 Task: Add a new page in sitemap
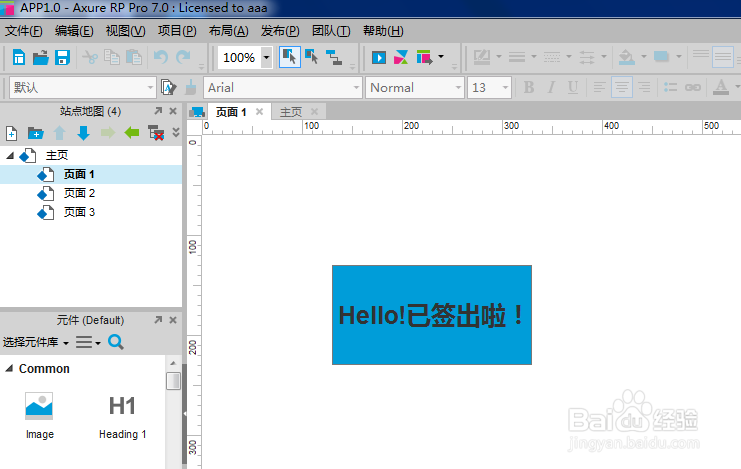click(x=11, y=133)
